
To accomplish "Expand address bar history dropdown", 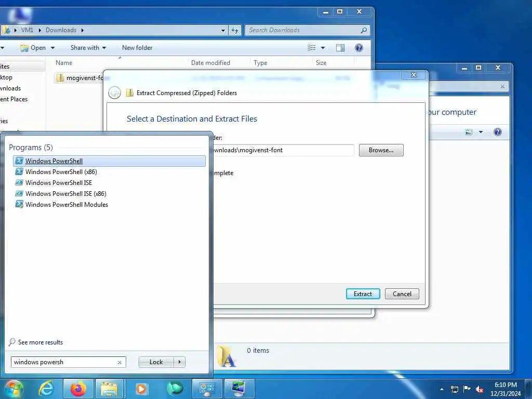I will click(223, 30).
